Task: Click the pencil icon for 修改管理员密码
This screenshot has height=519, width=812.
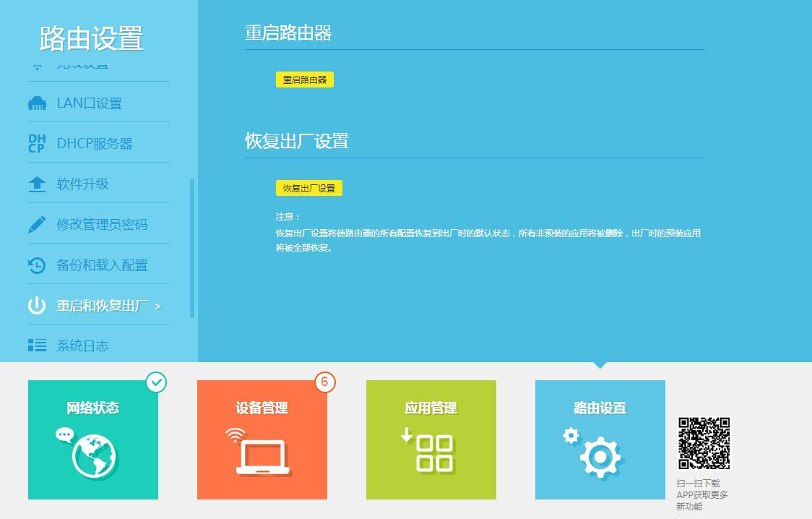Action: coord(37,224)
